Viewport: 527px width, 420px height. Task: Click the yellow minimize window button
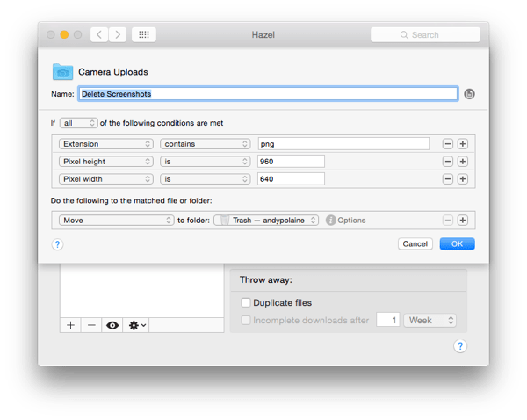point(64,34)
